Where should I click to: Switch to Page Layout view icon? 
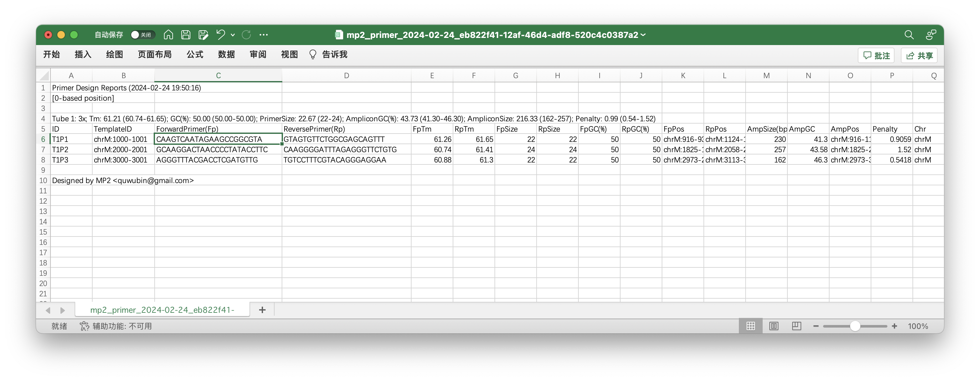774,326
